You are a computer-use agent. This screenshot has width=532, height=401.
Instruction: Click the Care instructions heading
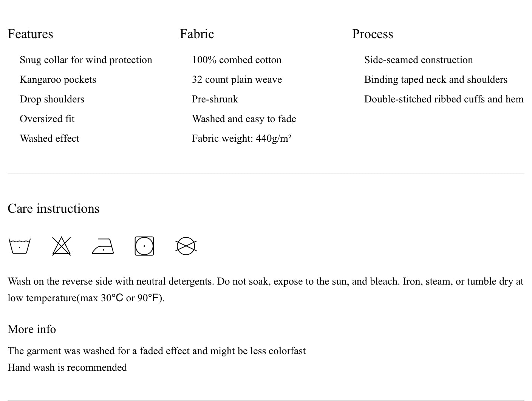tap(54, 209)
